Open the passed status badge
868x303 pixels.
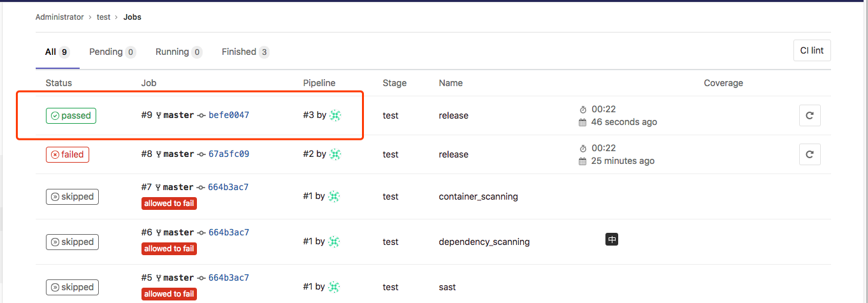click(x=71, y=115)
